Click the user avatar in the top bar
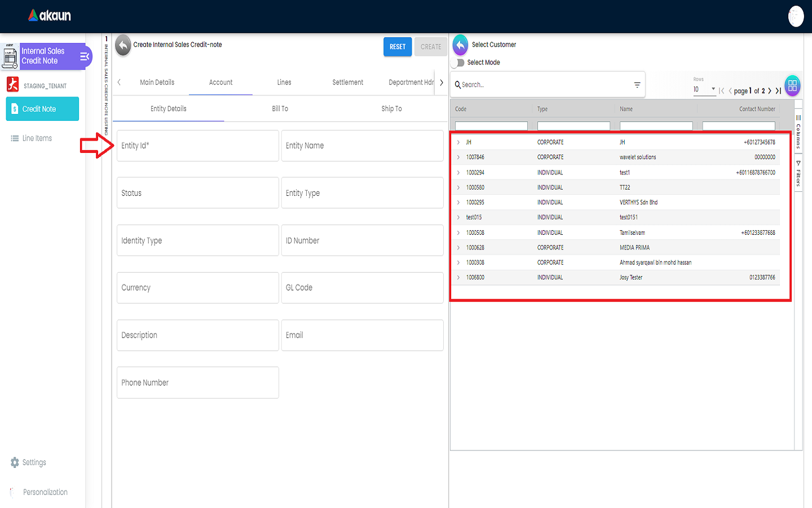The image size is (812, 508). pyautogui.click(x=796, y=16)
